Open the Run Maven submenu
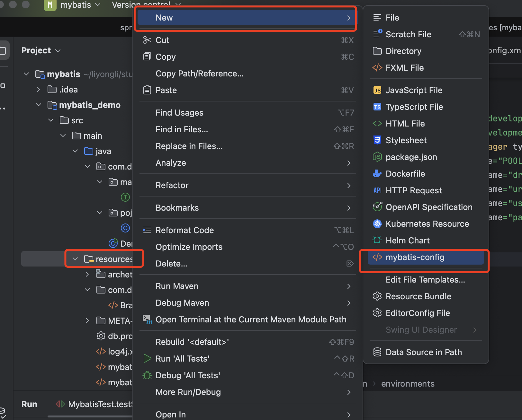This screenshot has width=522, height=420. tap(248, 286)
